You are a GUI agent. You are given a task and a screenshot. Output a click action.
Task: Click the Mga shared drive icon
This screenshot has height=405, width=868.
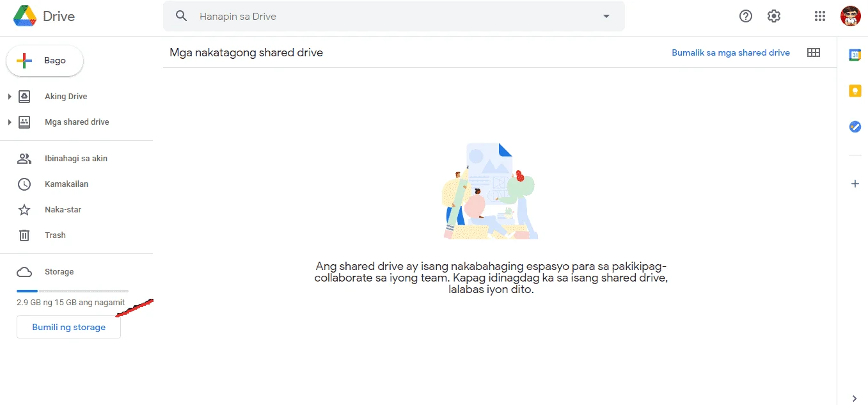pos(24,122)
